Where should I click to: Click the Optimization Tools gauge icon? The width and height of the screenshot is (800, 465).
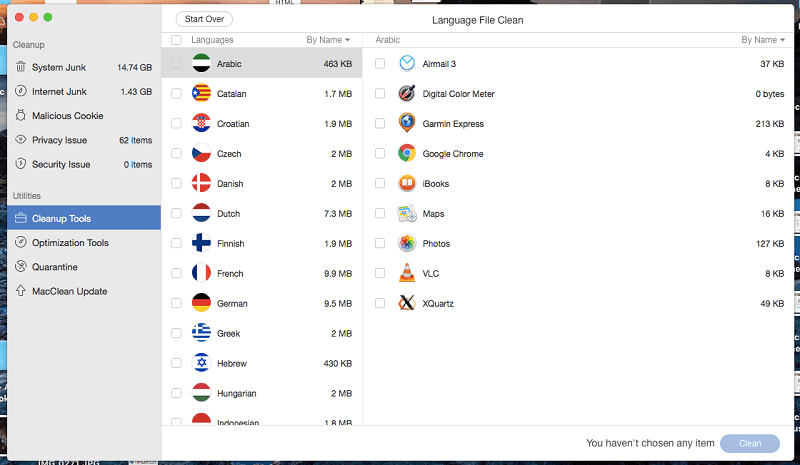tap(20, 242)
